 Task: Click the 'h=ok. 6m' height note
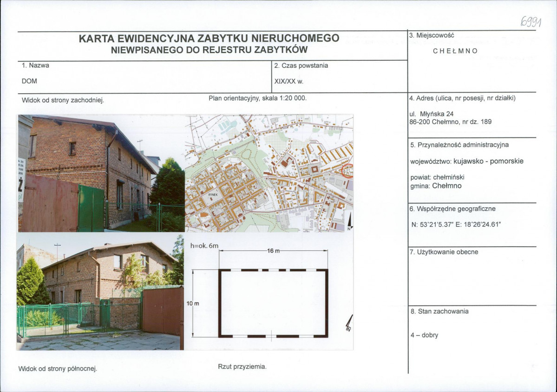(204, 245)
